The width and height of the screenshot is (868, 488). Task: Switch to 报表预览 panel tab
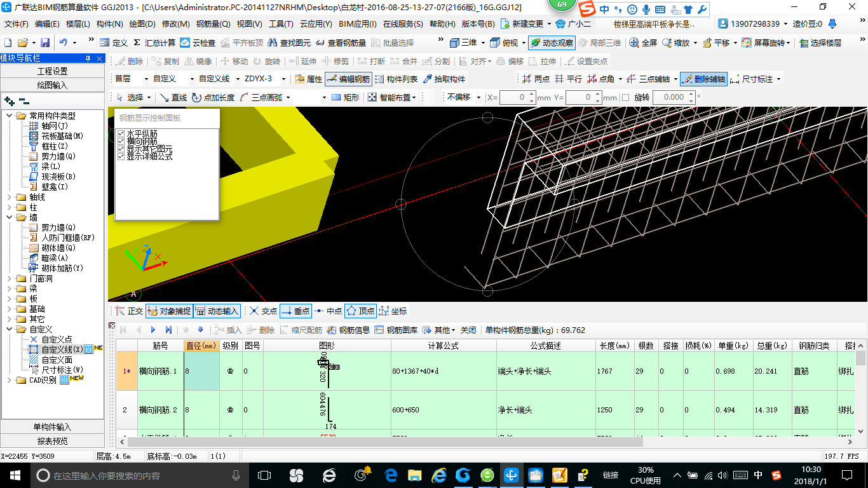(52, 441)
